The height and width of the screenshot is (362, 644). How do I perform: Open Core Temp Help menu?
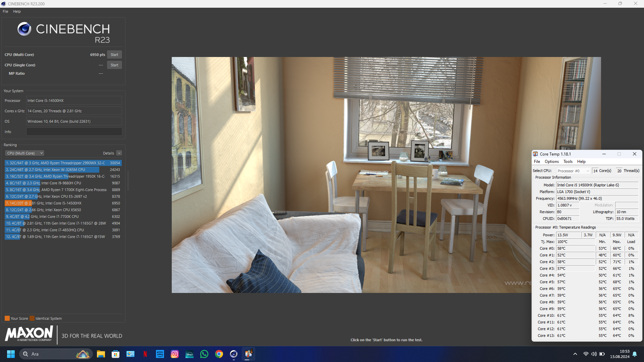[581, 162]
